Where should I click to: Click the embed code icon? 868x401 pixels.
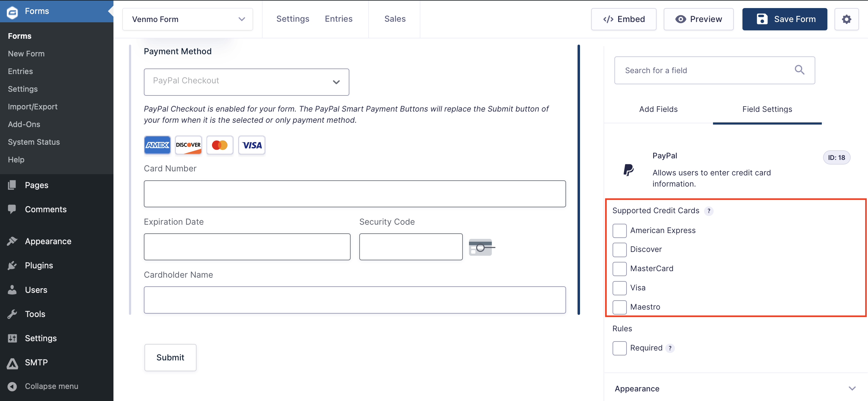tap(608, 20)
